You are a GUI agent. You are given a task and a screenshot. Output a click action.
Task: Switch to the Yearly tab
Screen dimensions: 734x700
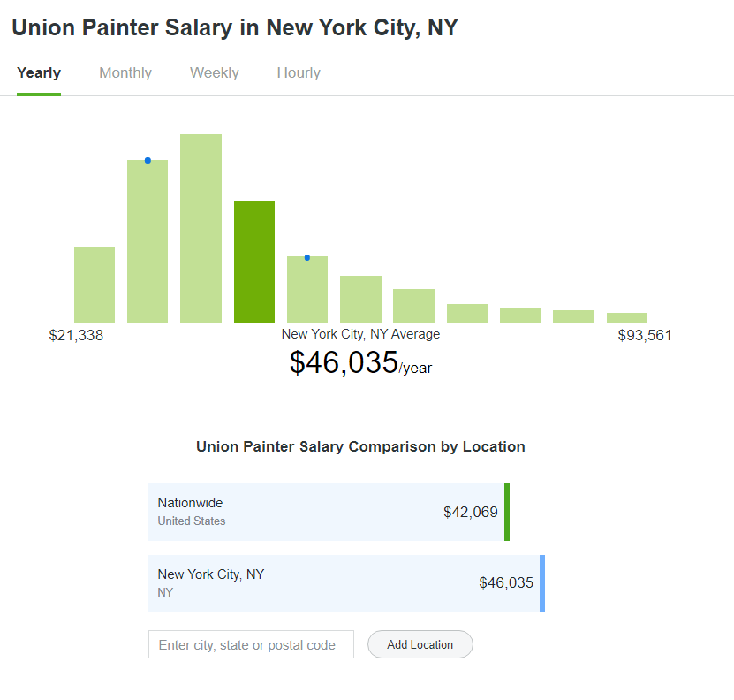pos(39,73)
